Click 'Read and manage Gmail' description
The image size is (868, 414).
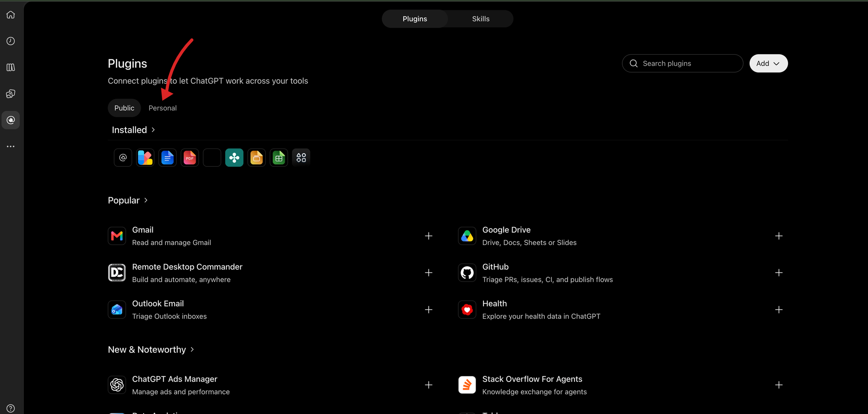(172, 242)
